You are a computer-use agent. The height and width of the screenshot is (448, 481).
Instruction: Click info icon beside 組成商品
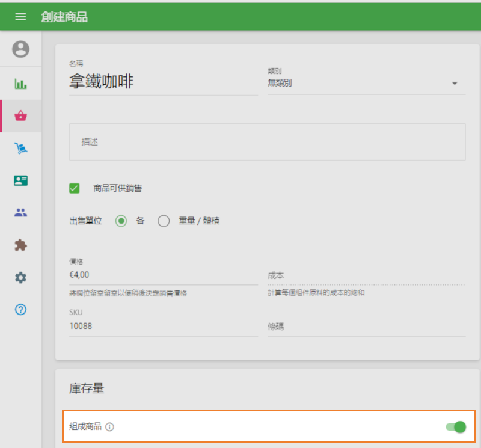110,427
